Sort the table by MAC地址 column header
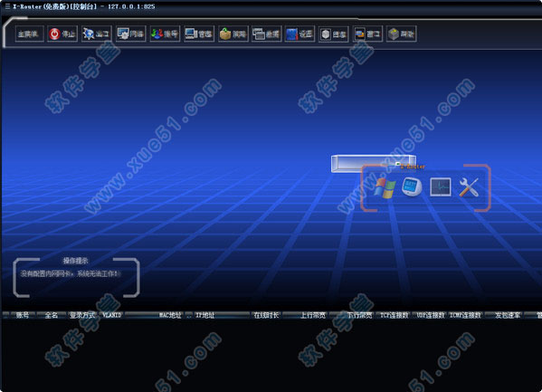542x392 pixels. tap(170, 315)
